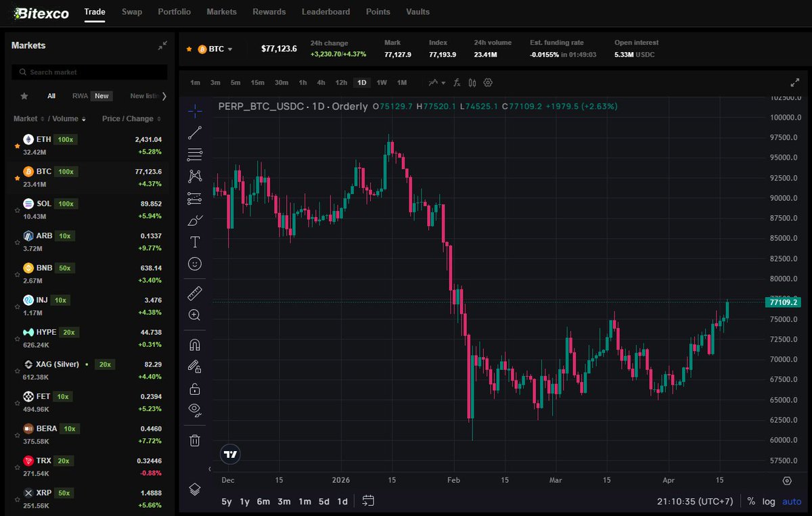This screenshot has height=516, width=812.
Task: Open the Trade tab
Action: pos(95,11)
